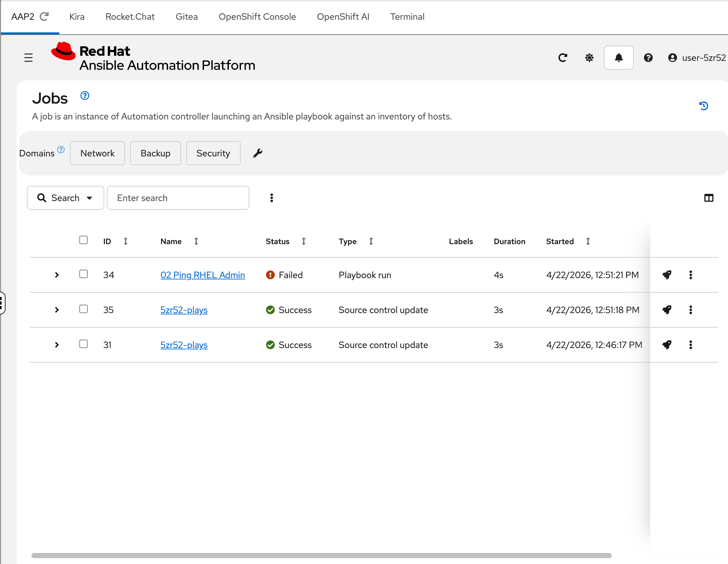The image size is (728, 564).
Task: Select the checkbox for job 35
Action: [x=83, y=309]
